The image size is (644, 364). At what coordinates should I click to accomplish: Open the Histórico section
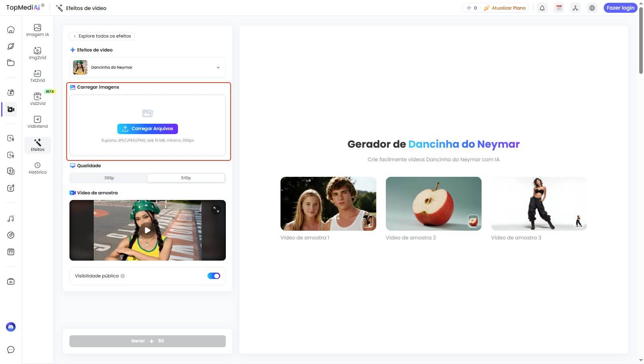(37, 167)
